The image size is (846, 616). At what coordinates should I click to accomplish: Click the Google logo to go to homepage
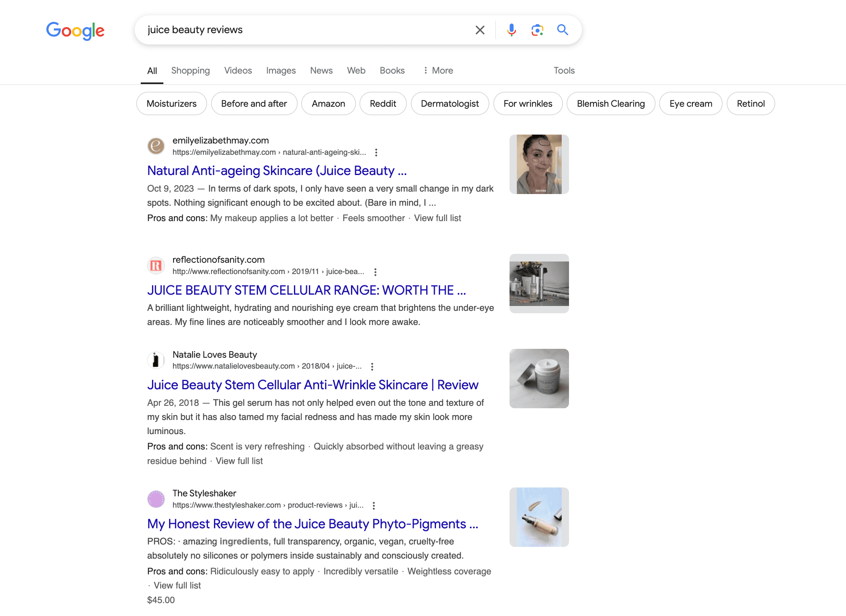click(76, 30)
